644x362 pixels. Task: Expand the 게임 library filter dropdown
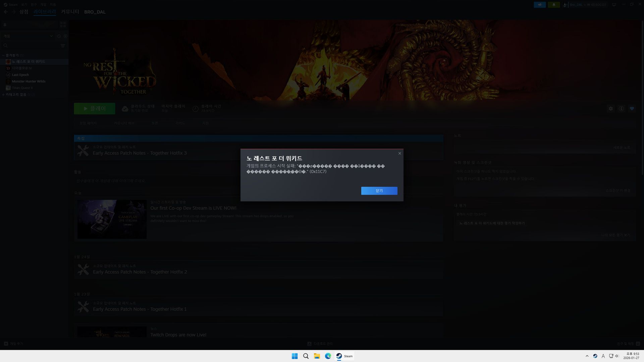51,36
